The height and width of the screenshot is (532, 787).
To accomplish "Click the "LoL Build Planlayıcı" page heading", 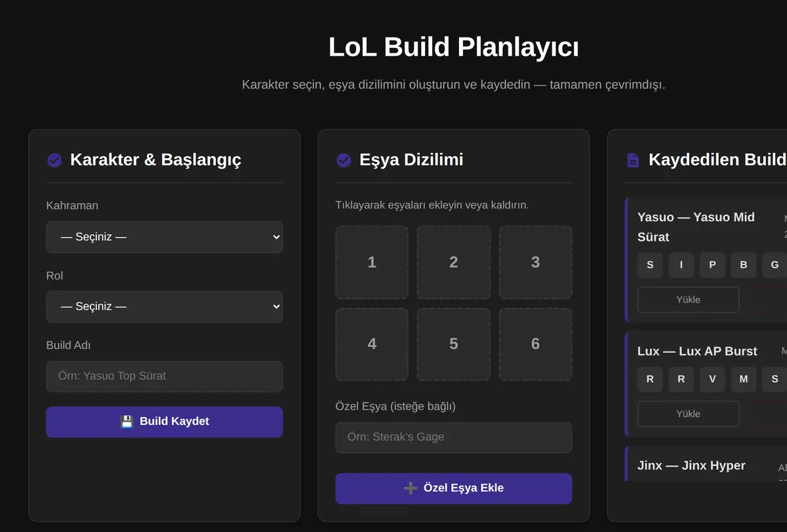I will [x=454, y=47].
